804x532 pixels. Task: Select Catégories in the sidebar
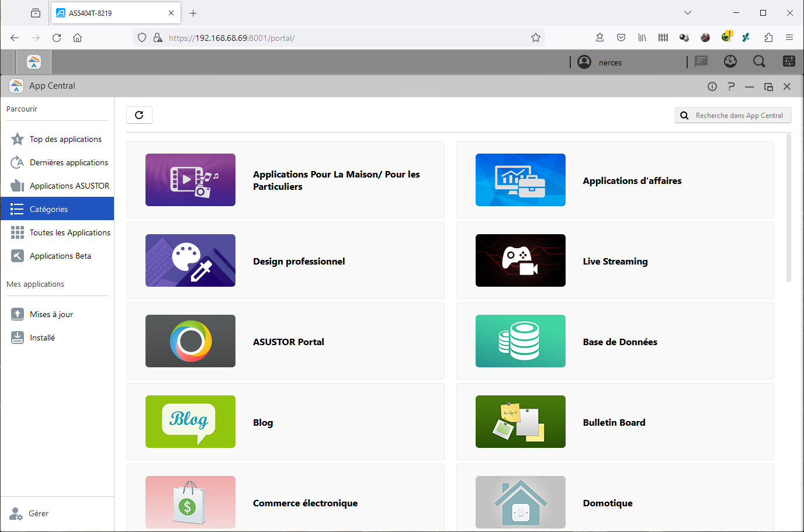tap(57, 209)
